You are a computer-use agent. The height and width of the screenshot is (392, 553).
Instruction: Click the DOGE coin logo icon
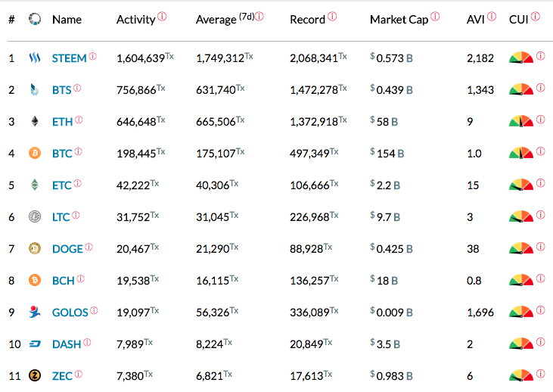tap(35, 248)
